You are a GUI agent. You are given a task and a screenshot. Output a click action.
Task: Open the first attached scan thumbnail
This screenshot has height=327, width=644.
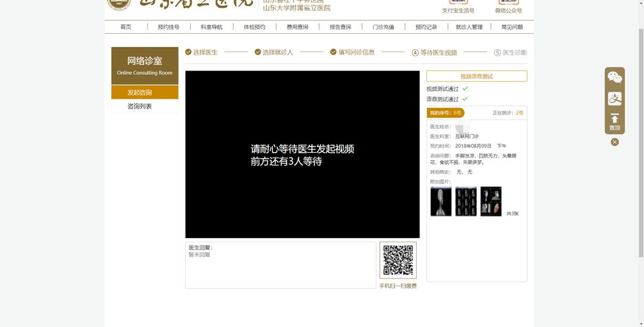tap(441, 201)
